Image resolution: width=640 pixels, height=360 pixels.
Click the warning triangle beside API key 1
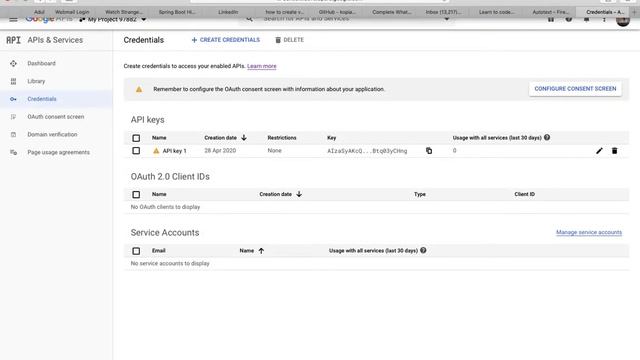[x=156, y=151]
